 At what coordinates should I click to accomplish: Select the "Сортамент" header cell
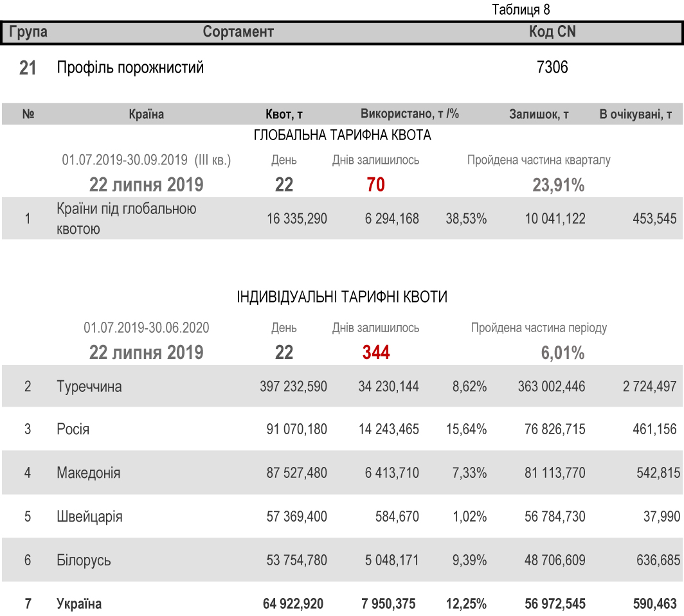(239, 32)
